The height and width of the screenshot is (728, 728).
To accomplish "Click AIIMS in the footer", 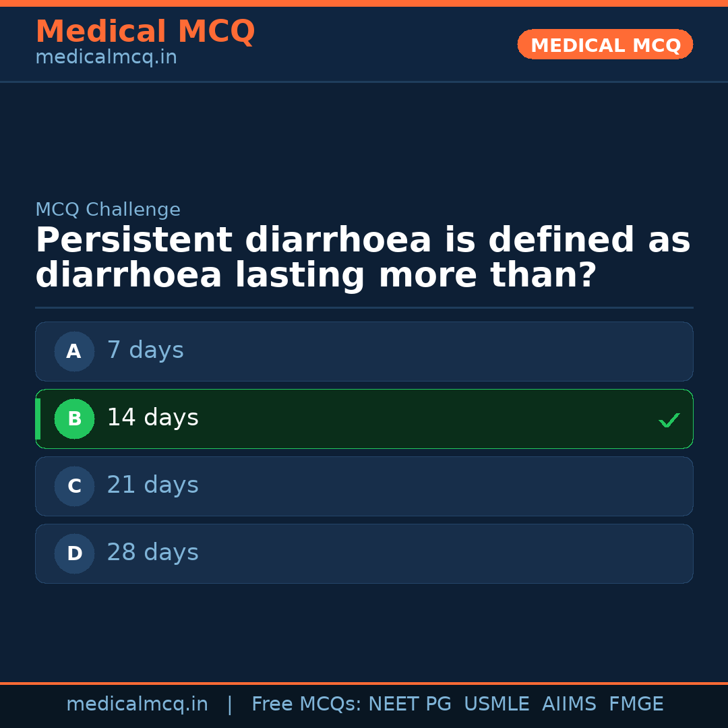I will point(569,704).
